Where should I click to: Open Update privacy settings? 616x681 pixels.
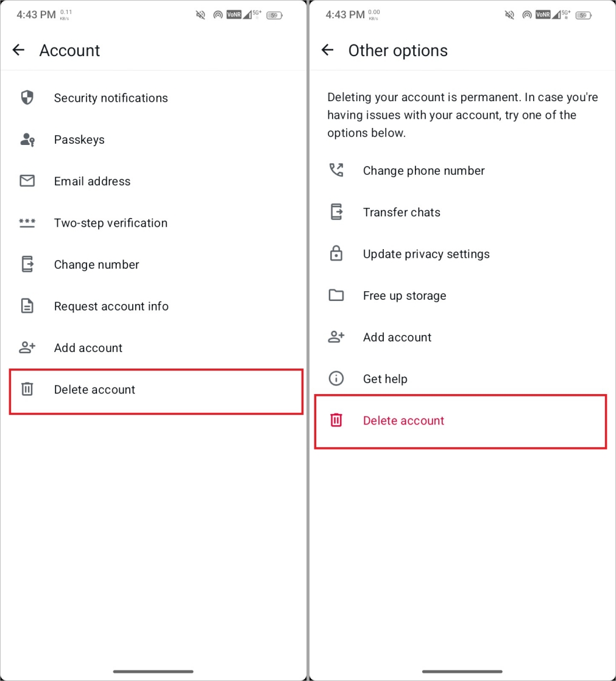tap(427, 253)
